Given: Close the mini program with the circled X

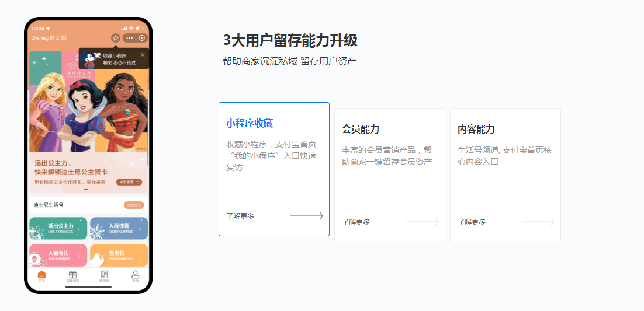Looking at the screenshot, I should click(x=141, y=38).
